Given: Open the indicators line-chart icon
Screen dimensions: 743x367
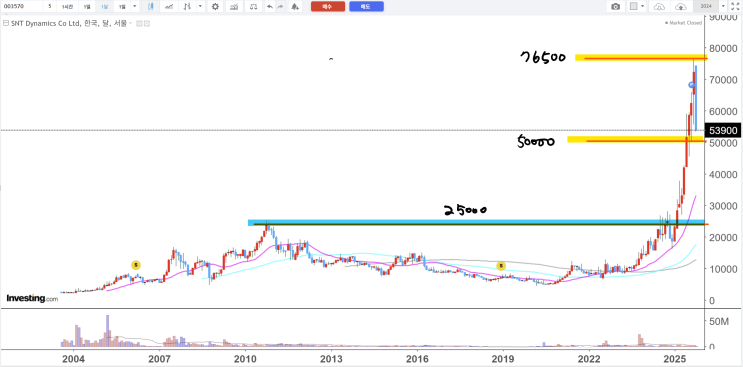Looking at the screenshot, I should pyautogui.click(x=169, y=7).
